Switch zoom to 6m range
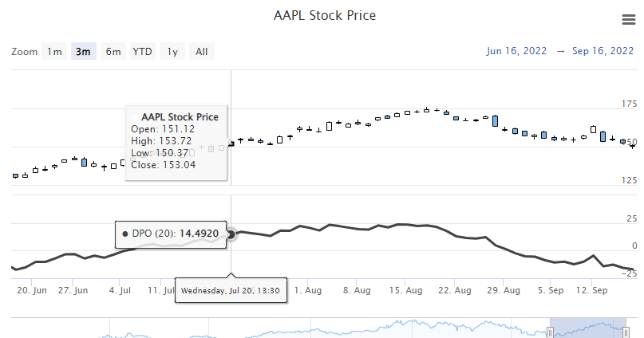 (113, 52)
